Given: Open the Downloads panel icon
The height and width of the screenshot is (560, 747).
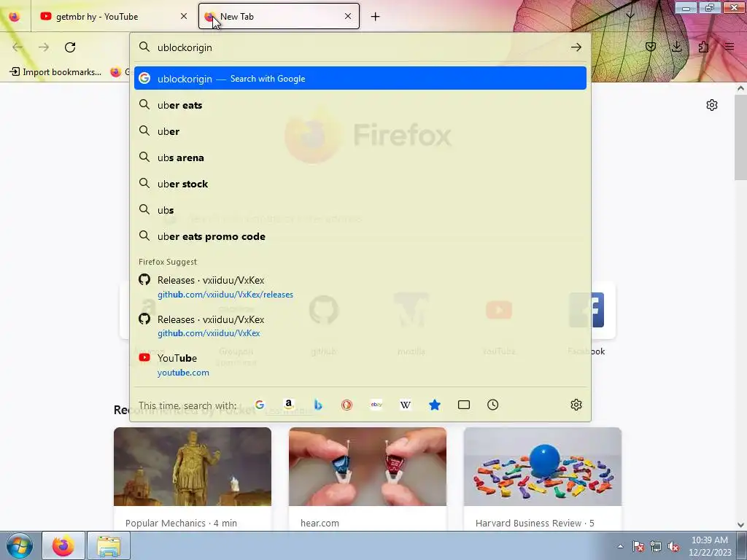Looking at the screenshot, I should point(676,47).
